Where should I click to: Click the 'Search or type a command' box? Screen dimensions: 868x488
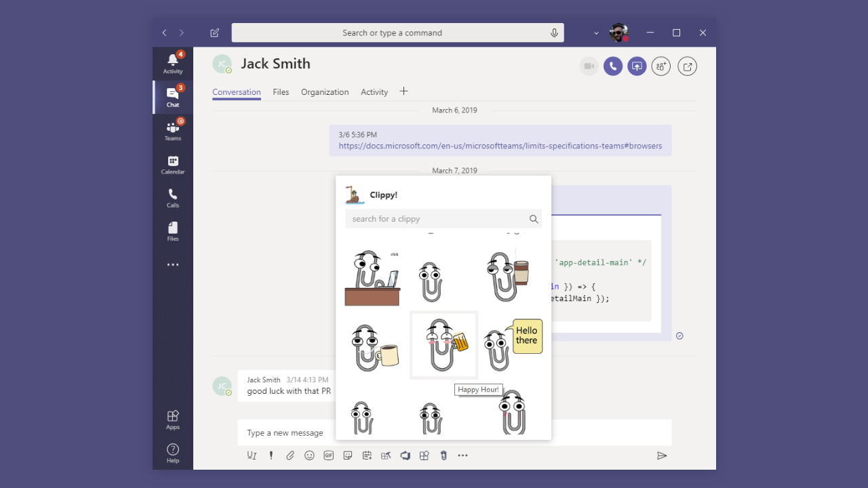tap(397, 33)
